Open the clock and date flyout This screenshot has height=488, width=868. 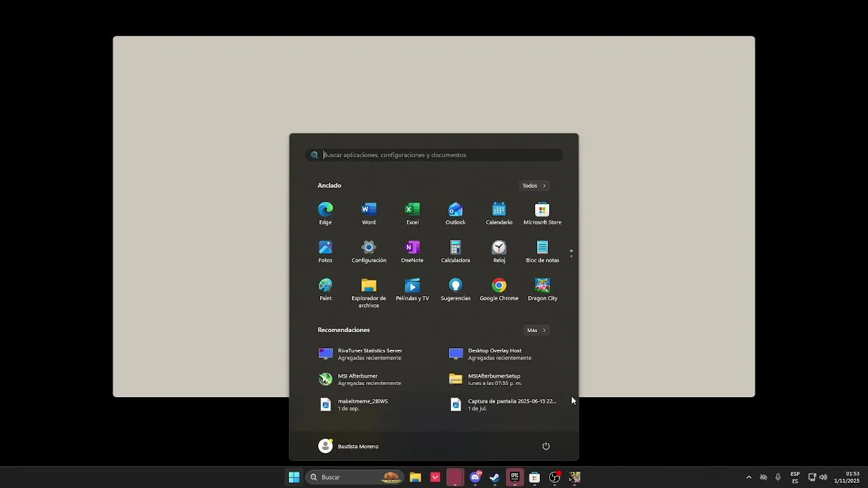pos(847,477)
